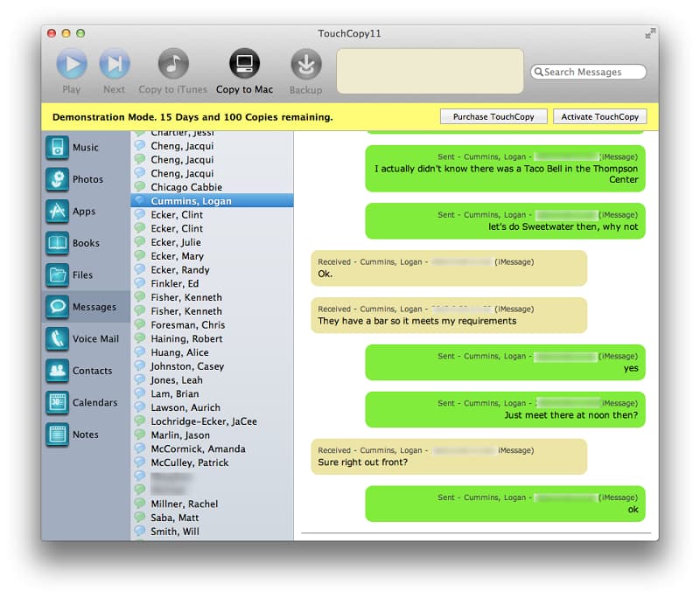This screenshot has height=598, width=700.
Task: Select the Foresman, Chris conversation
Action: (212, 324)
